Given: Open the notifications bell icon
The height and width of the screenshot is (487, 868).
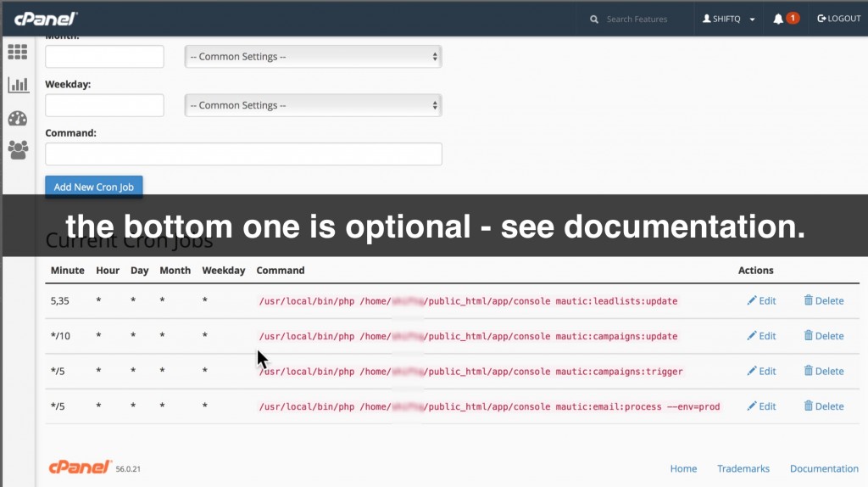Looking at the screenshot, I should coord(778,19).
